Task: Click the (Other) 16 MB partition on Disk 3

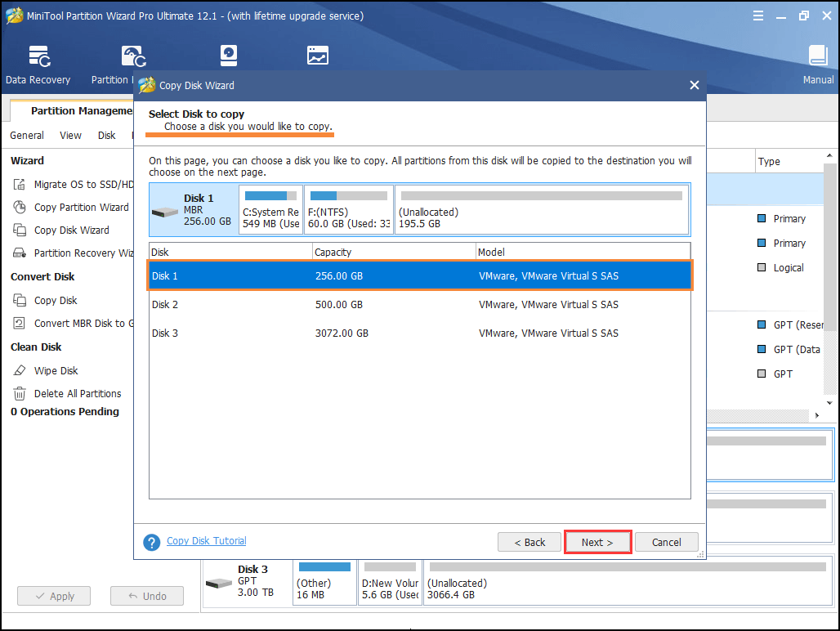Action: pos(324,581)
